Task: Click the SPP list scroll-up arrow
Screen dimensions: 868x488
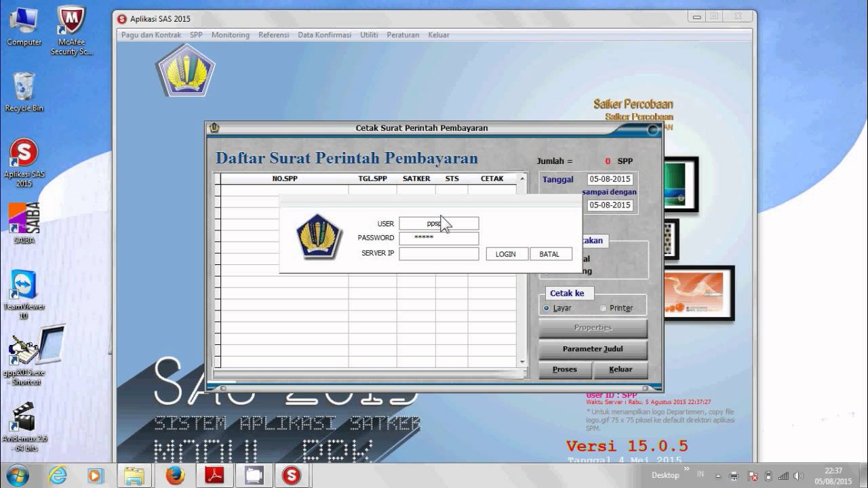Action: [x=522, y=178]
